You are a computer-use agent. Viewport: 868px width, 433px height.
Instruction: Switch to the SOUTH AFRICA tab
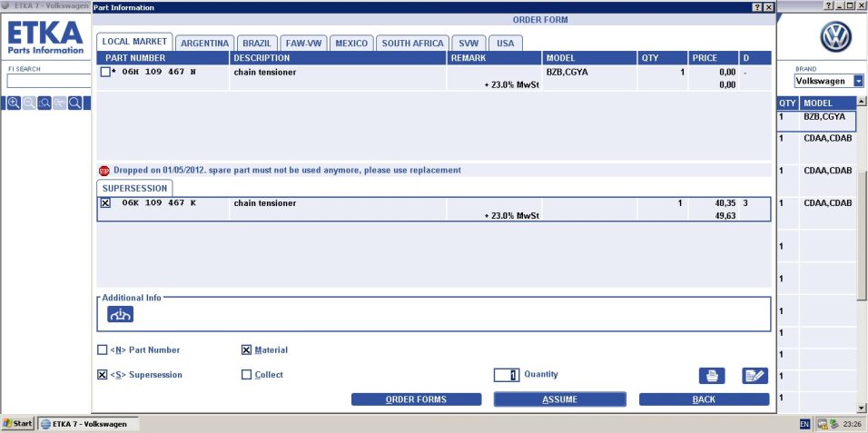click(413, 44)
